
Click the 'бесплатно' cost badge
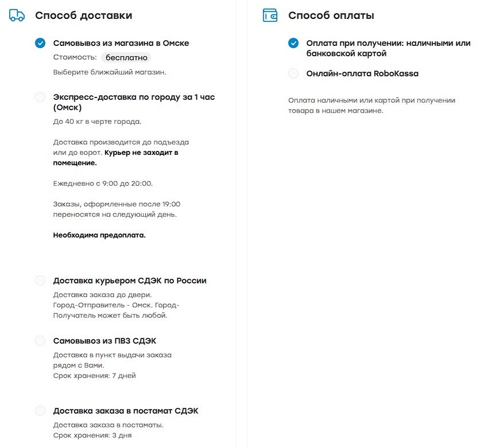(126, 57)
